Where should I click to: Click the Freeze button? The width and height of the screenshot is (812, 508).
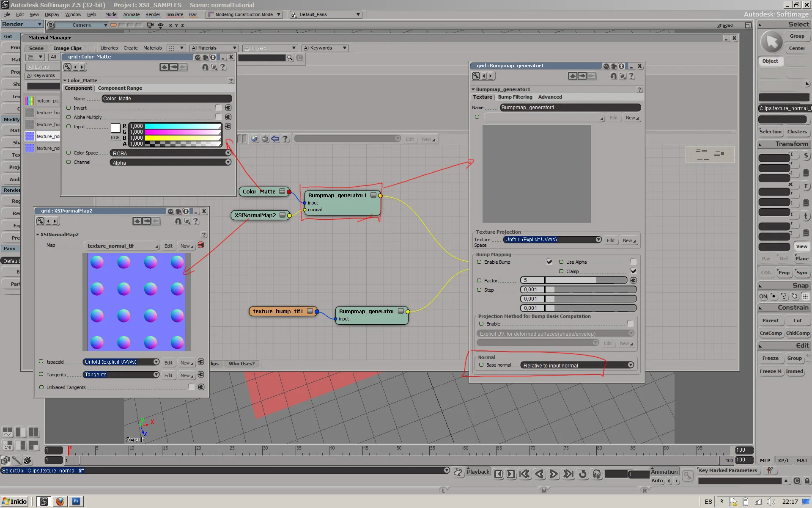(770, 358)
